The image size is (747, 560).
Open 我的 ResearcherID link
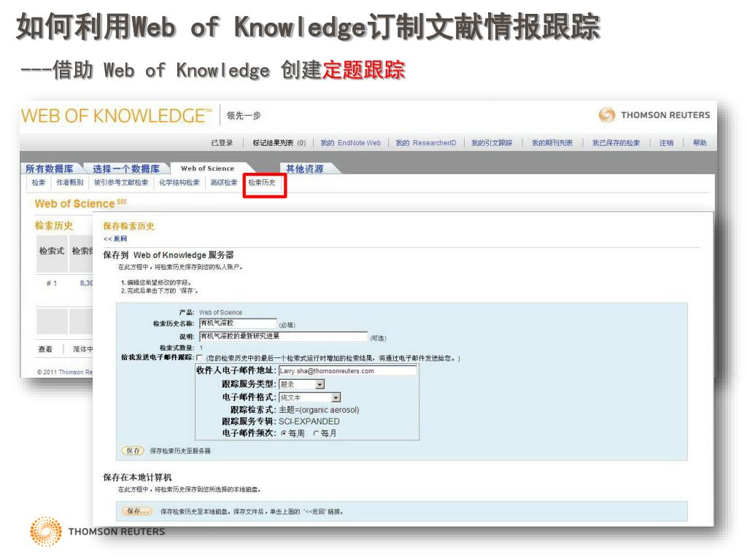tap(426, 143)
